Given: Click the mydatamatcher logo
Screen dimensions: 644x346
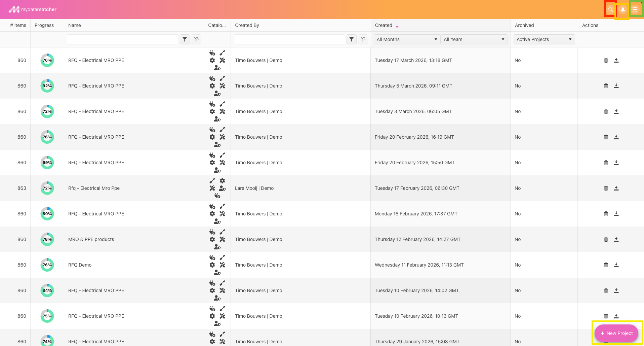Looking at the screenshot, I should pos(33,9).
